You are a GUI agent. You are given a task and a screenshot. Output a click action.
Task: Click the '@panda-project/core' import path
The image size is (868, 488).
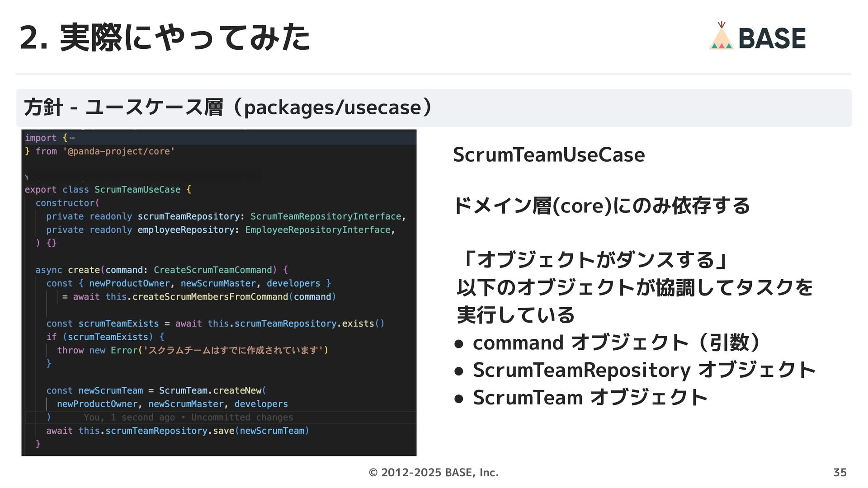[x=118, y=151]
